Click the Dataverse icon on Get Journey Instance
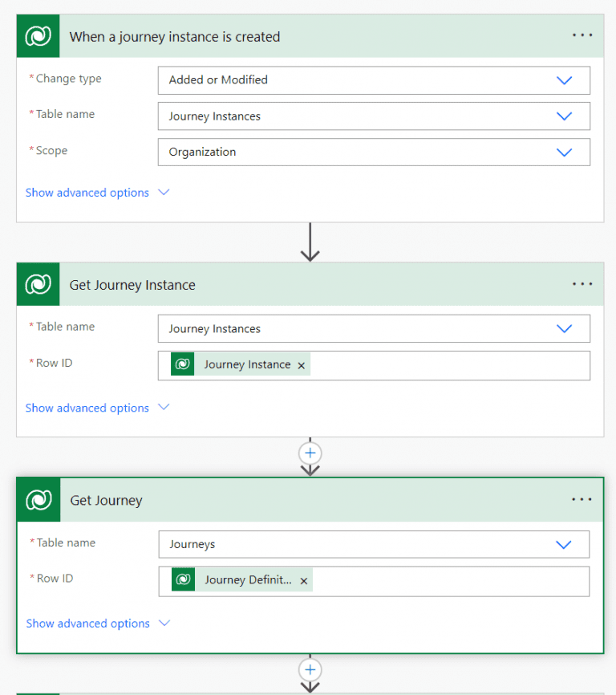This screenshot has width=616, height=695. (38, 284)
